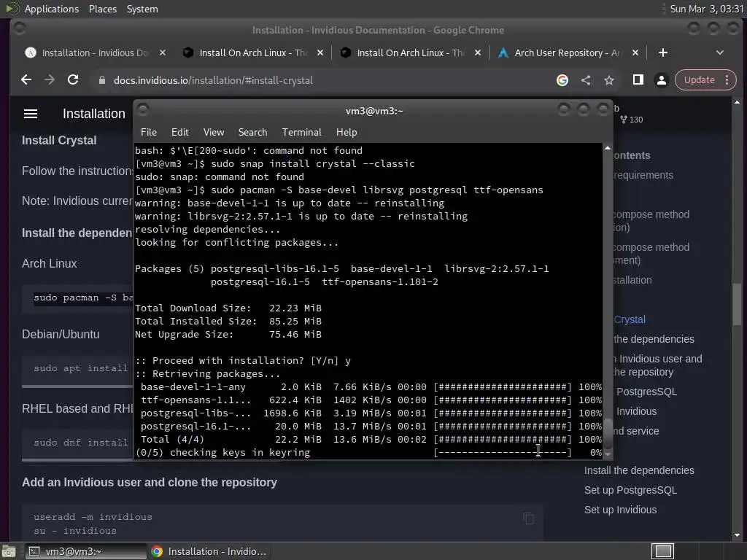747x560 pixels.
Task: Open the terminal Help menu
Action: pos(347,133)
